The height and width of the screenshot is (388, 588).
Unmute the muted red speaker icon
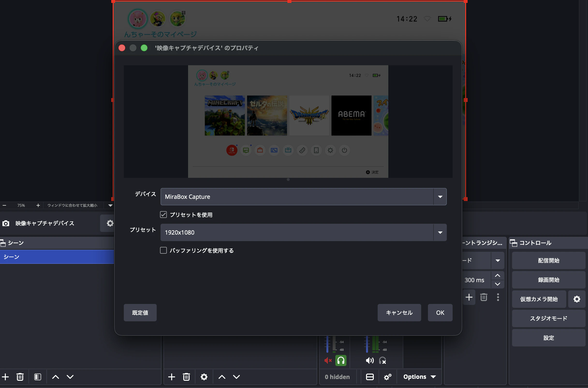tap(328, 360)
